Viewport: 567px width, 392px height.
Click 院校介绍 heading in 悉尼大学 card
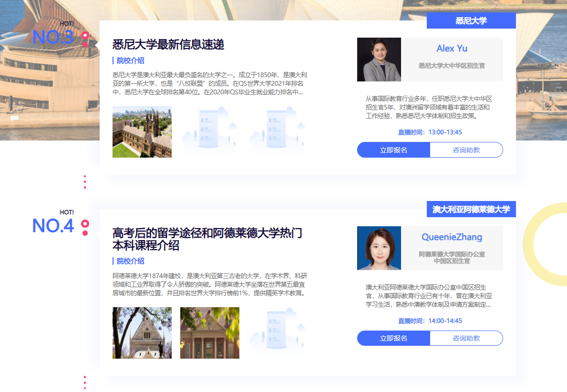tap(130, 60)
